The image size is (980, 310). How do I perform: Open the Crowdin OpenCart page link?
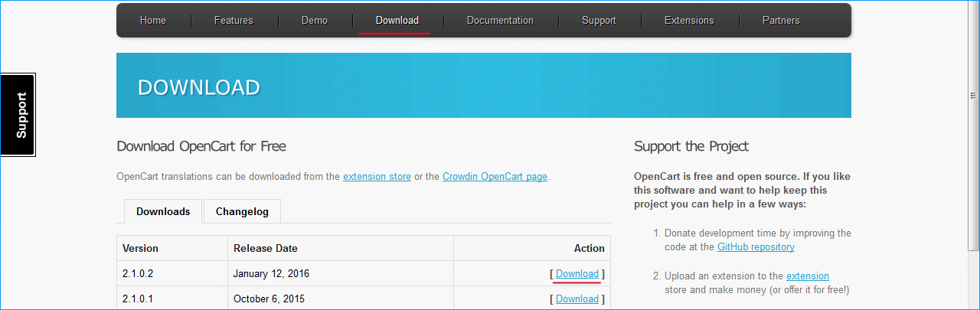coord(495,176)
